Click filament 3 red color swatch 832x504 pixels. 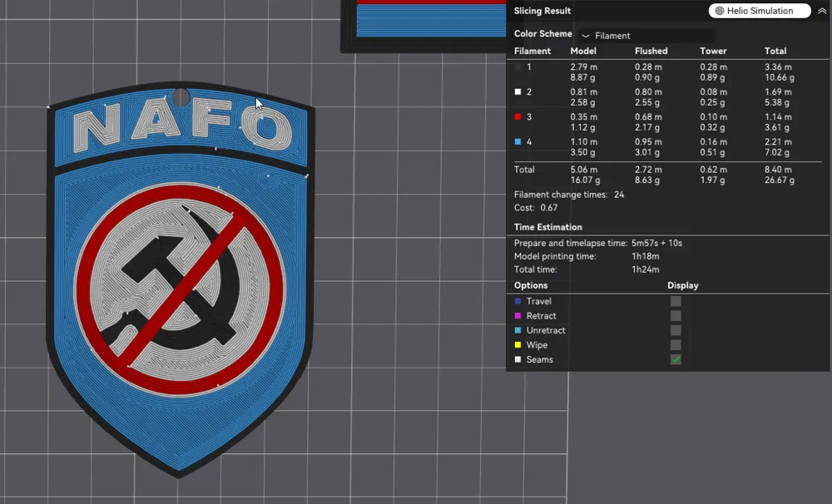pyautogui.click(x=518, y=116)
